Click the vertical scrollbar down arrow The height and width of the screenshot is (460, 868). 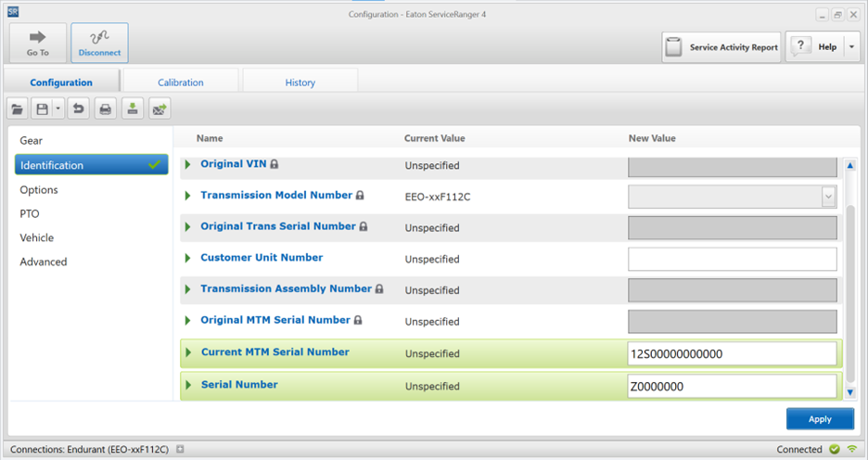[850, 393]
